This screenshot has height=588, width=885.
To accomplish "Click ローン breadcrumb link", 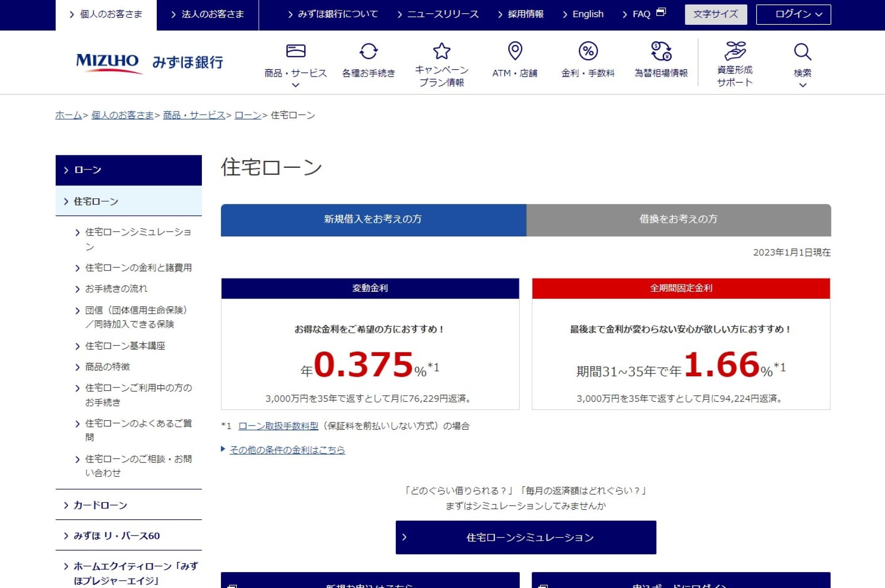I will (248, 115).
